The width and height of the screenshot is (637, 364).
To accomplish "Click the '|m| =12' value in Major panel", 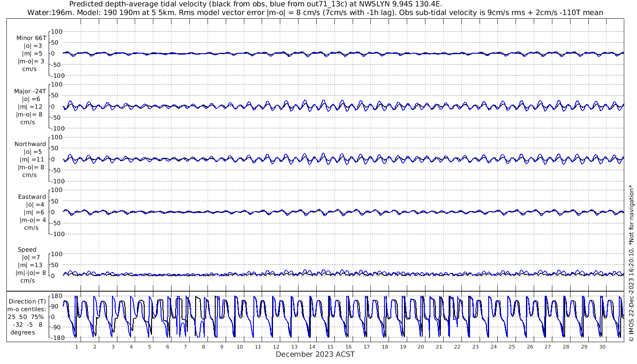I will [31, 106].
